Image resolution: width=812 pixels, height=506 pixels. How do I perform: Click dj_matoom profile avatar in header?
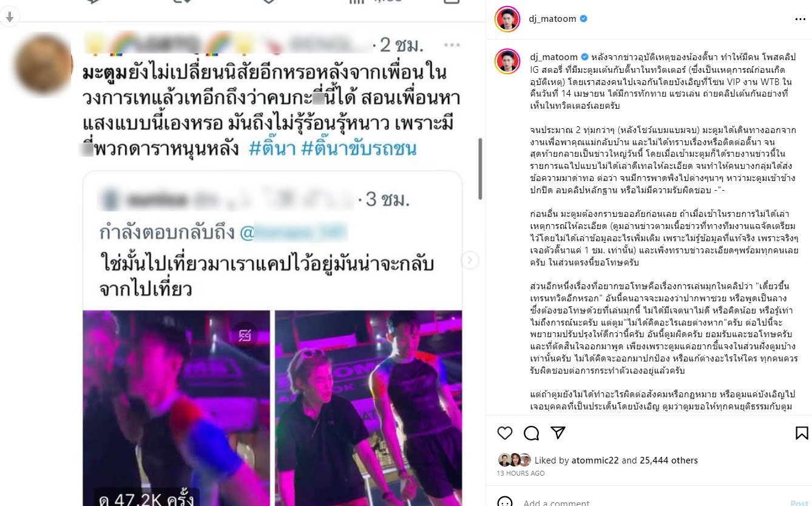pos(507,19)
